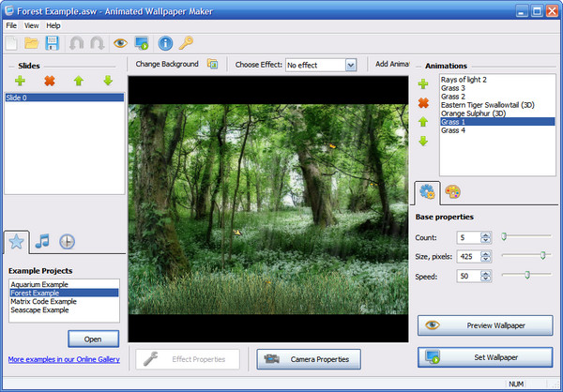Viewport: 563px width, 392px height.
Task: Click the Change Background icon
Action: click(x=212, y=65)
